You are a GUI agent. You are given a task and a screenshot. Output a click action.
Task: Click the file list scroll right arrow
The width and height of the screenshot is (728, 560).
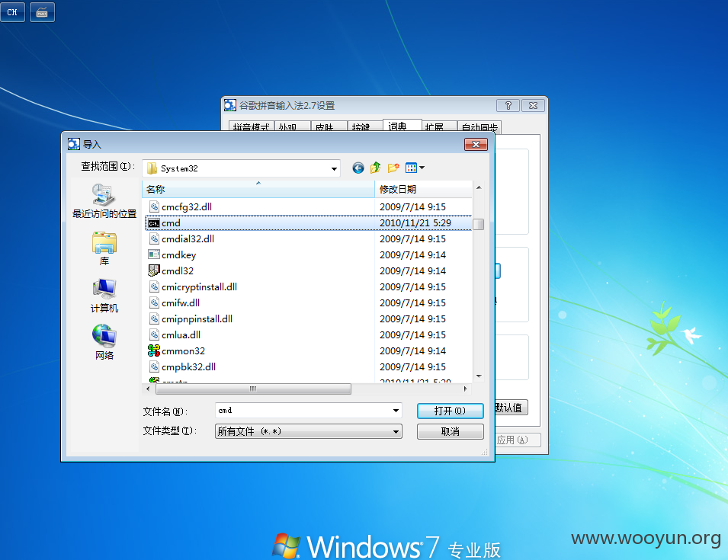466,389
